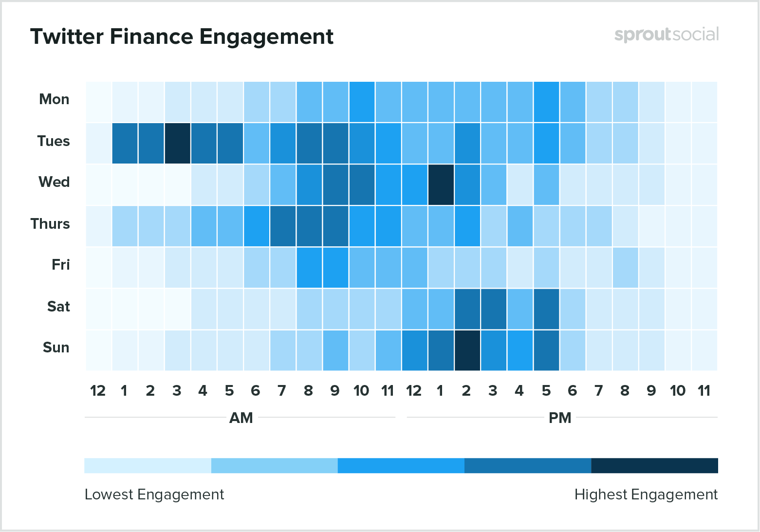The width and height of the screenshot is (760, 532).
Task: Click the Twitter Finance Engagement title
Action: click(x=182, y=37)
